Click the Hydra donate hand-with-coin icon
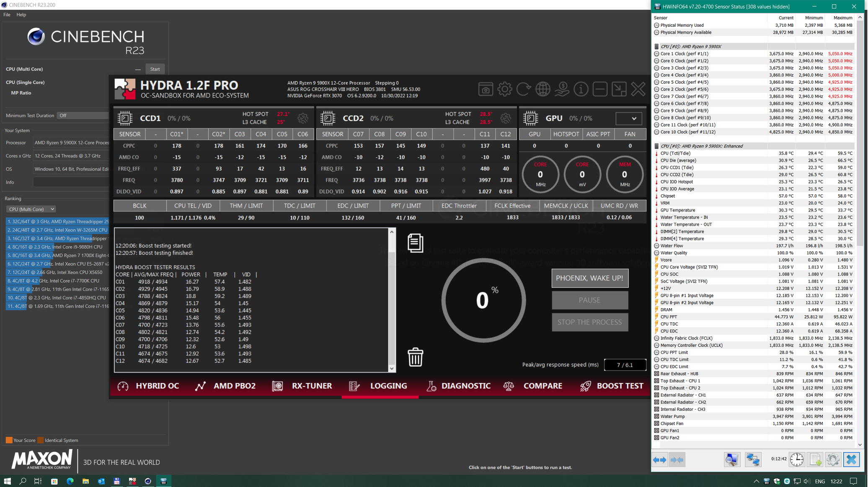This screenshot has height=487, width=868. click(x=562, y=89)
